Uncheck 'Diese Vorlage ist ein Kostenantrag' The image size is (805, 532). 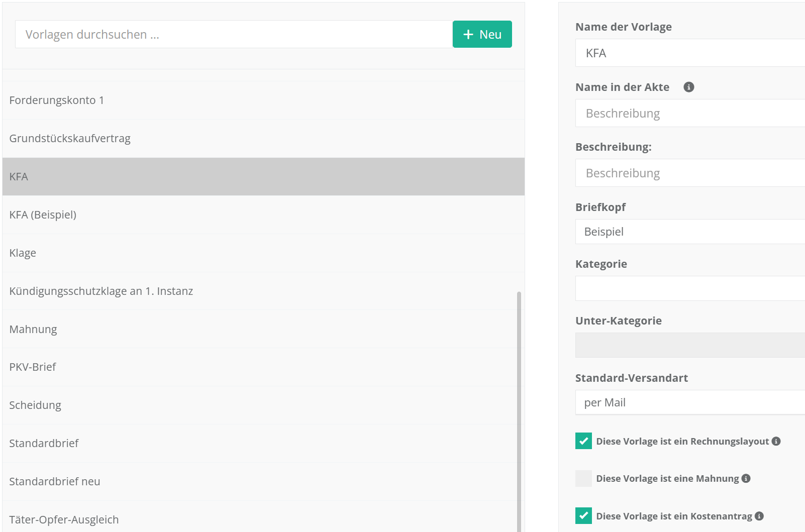583,516
